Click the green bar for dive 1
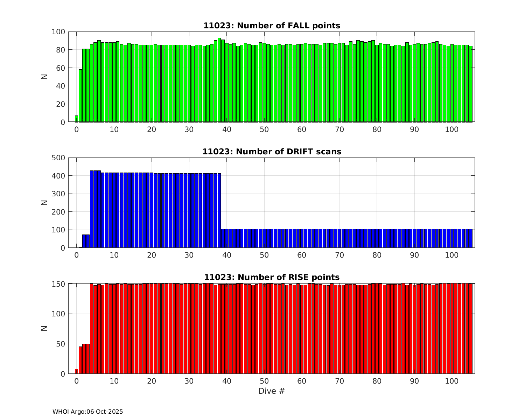 pos(80,96)
